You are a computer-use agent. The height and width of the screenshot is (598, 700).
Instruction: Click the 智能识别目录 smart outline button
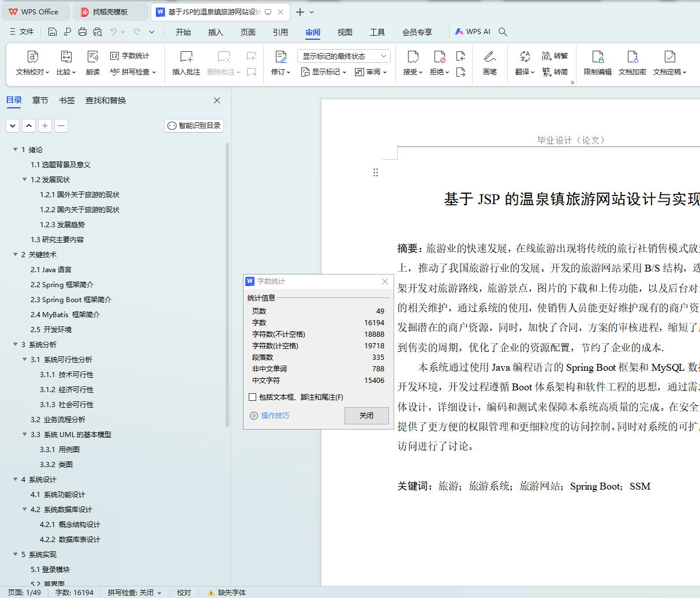click(194, 126)
